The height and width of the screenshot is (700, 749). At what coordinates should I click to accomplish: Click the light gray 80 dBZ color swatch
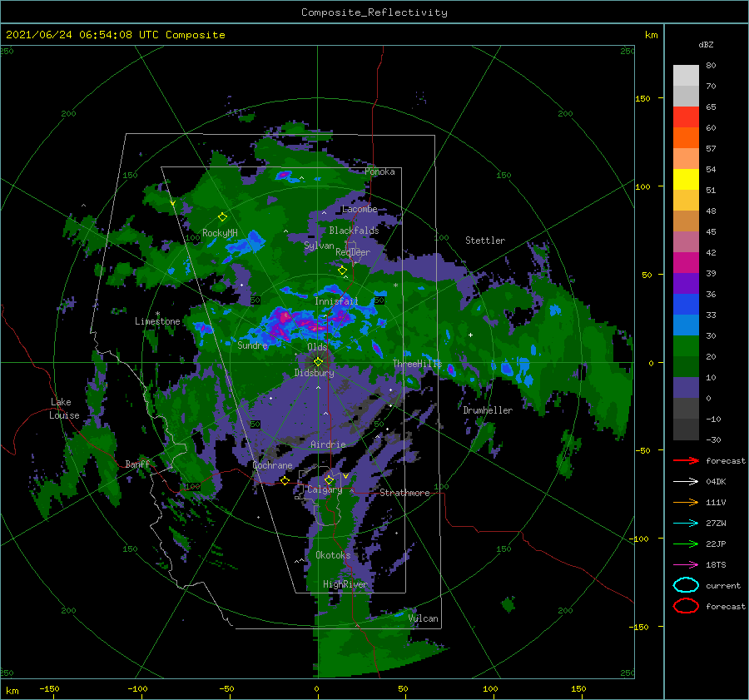coord(686,75)
